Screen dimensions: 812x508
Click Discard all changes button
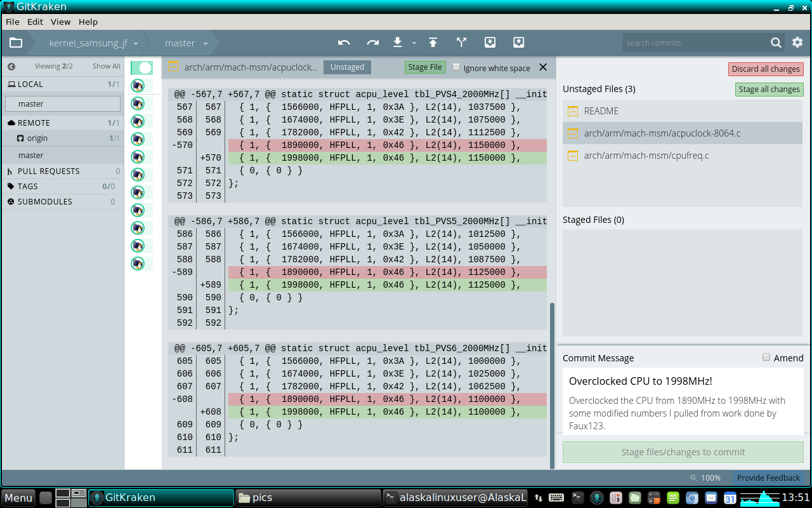pyautogui.click(x=766, y=69)
